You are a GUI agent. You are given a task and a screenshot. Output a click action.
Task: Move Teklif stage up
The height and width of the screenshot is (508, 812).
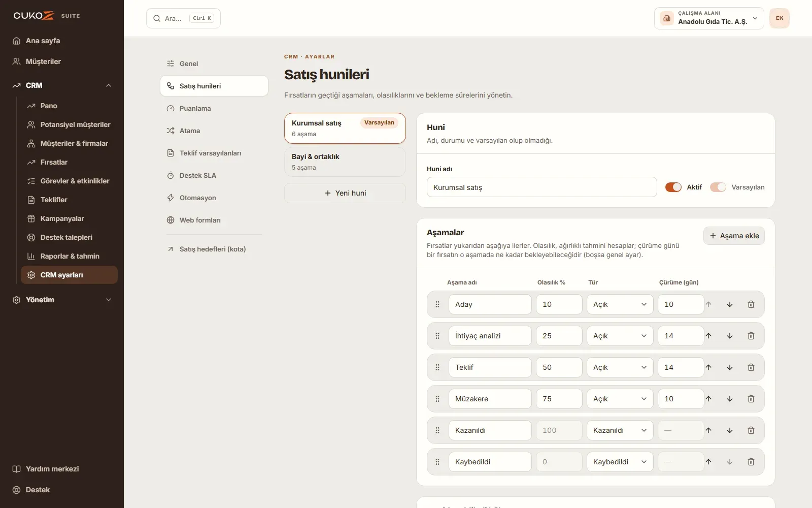pyautogui.click(x=708, y=367)
